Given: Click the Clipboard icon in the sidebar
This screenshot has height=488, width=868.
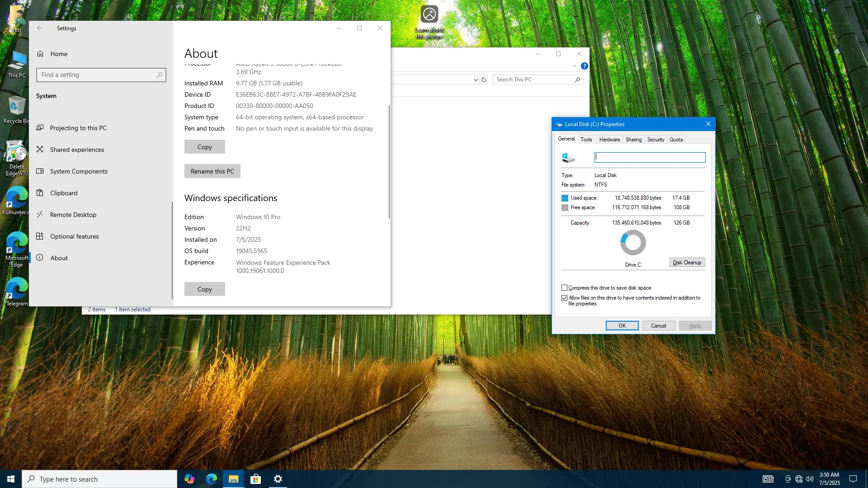Looking at the screenshot, I should click(x=40, y=193).
